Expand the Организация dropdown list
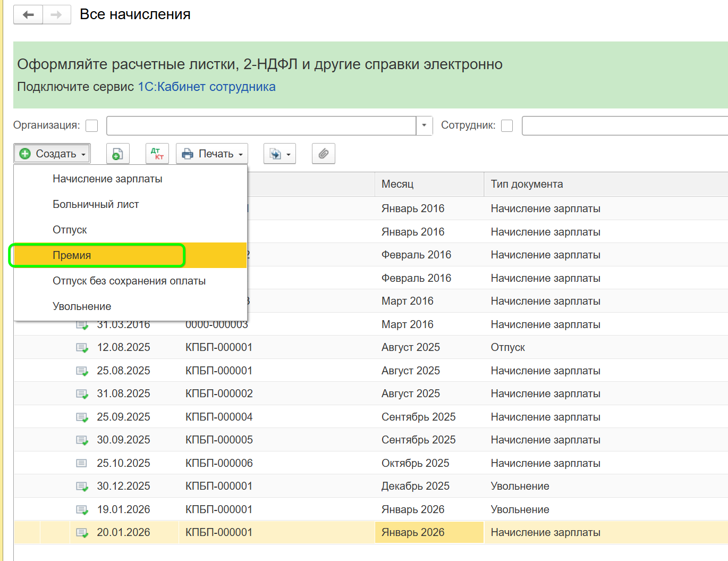 pyautogui.click(x=424, y=125)
